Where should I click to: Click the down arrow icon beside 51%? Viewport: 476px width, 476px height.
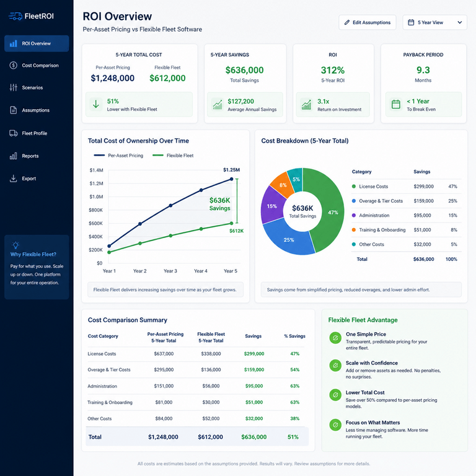[96, 104]
